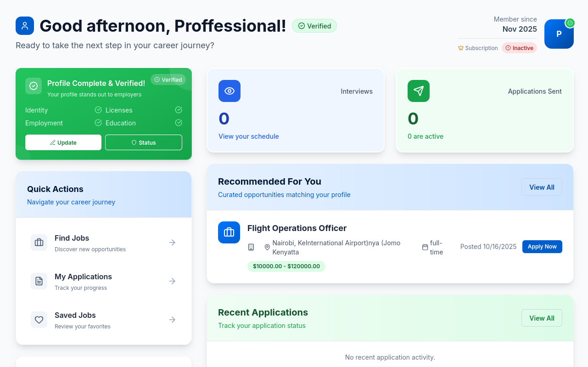Click the document icon next to My Applications

39,281
